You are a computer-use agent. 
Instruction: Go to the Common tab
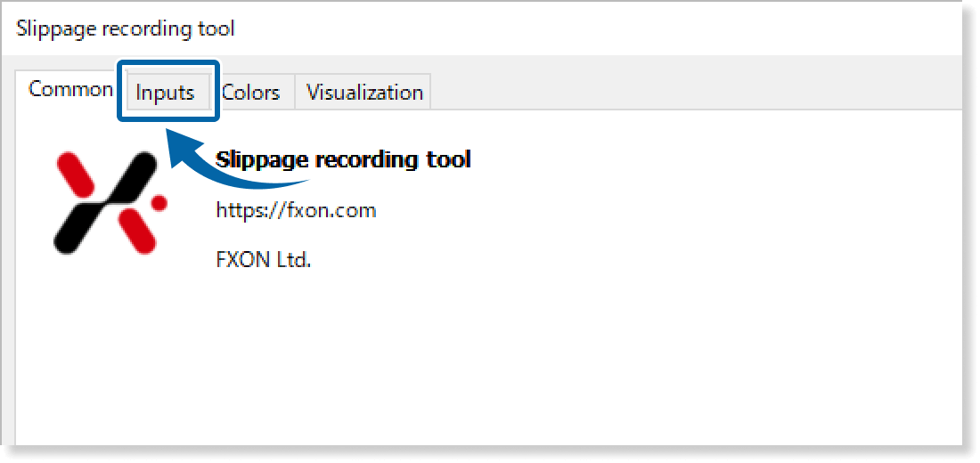coord(69,90)
